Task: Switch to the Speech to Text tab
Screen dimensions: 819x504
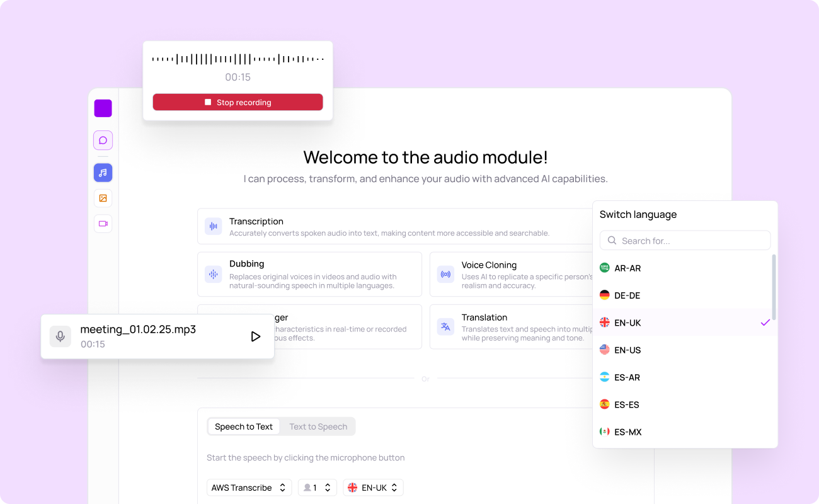Action: tap(244, 427)
